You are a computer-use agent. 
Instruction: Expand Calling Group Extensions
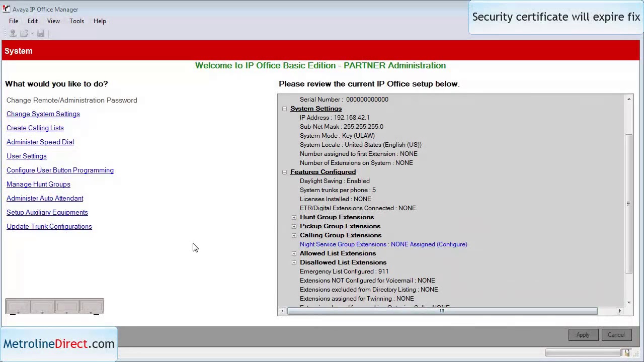click(294, 235)
